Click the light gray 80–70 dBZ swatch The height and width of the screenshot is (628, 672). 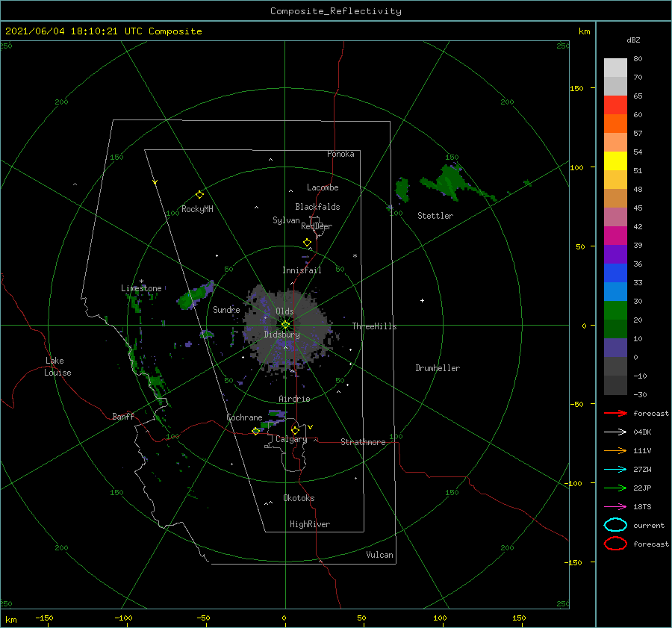615,67
